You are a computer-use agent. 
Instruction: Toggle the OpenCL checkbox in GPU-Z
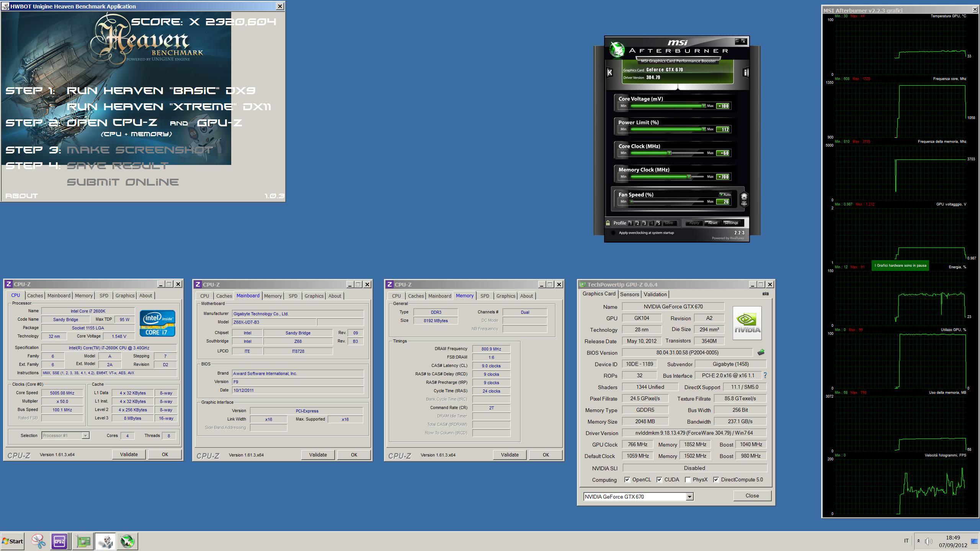tap(627, 479)
